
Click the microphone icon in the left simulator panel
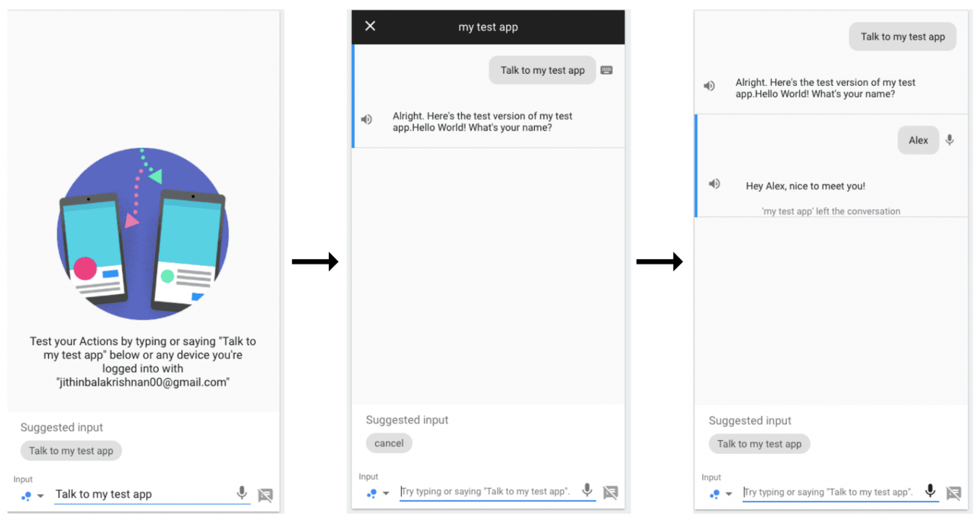(242, 492)
